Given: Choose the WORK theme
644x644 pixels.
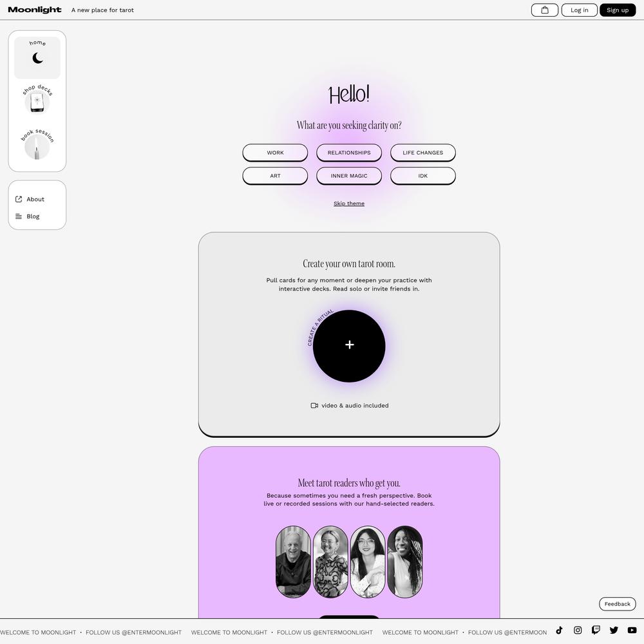Looking at the screenshot, I should click(275, 153).
